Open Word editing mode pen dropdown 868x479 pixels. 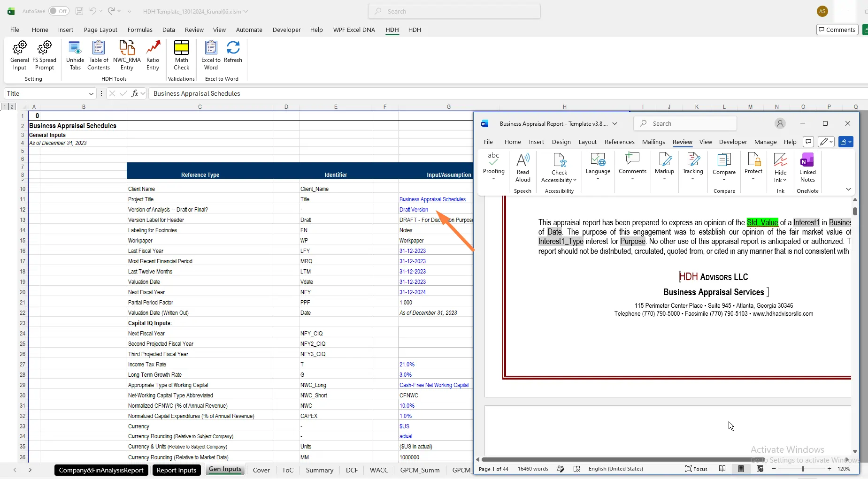point(826,142)
